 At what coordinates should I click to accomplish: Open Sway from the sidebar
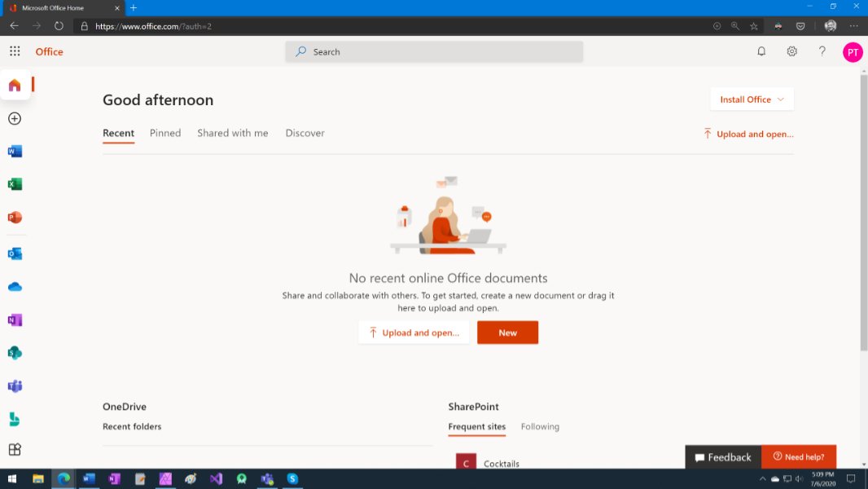(x=15, y=419)
